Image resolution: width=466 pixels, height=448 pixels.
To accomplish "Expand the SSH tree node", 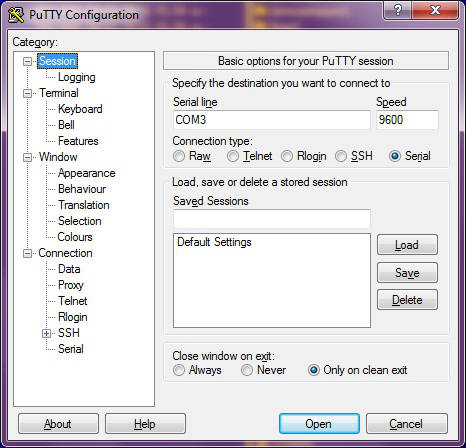I will coord(46,333).
